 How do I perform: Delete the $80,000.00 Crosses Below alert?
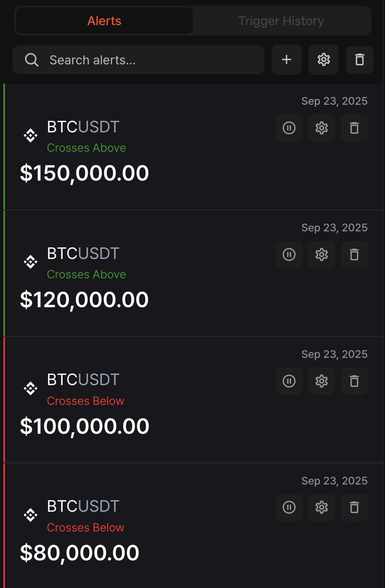pyautogui.click(x=354, y=507)
